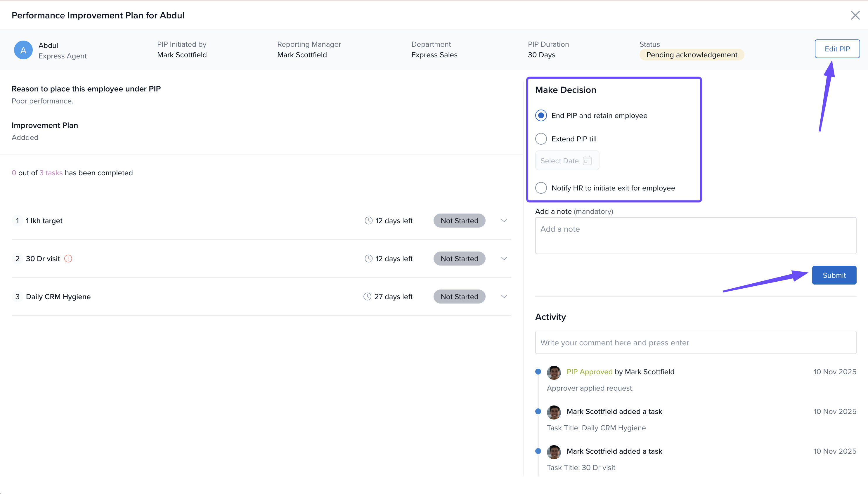Expand the 30 Dr visit task details

click(504, 259)
